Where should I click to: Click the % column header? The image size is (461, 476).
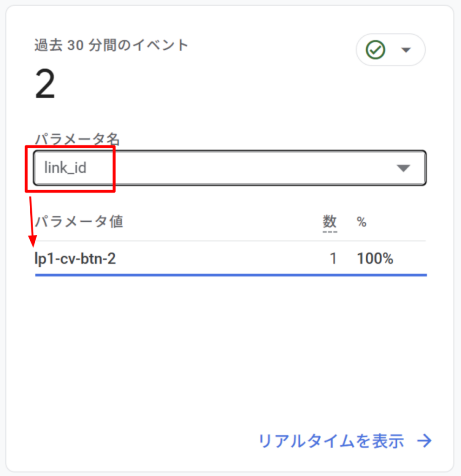click(362, 222)
